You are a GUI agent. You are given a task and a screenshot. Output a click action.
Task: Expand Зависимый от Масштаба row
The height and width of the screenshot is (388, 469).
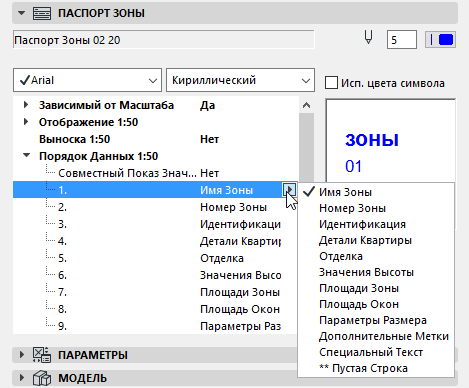pyautogui.click(x=26, y=105)
